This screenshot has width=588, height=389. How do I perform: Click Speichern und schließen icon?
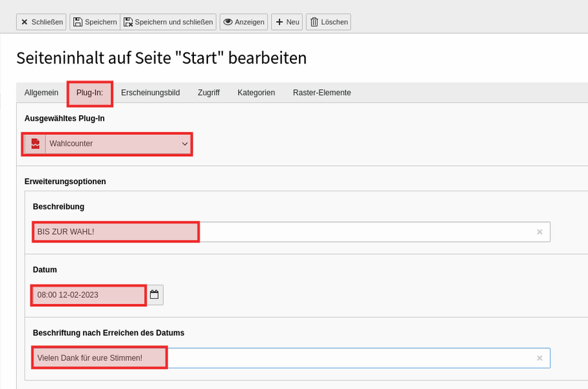128,22
